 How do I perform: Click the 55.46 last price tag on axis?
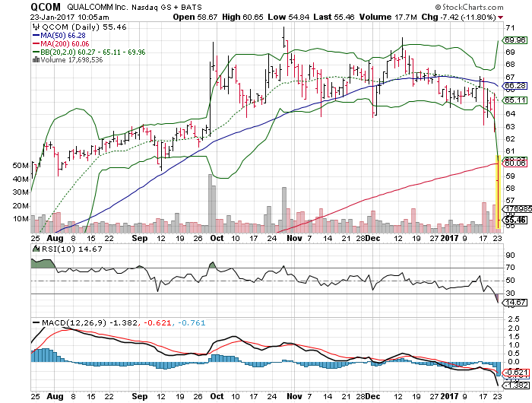[515, 220]
